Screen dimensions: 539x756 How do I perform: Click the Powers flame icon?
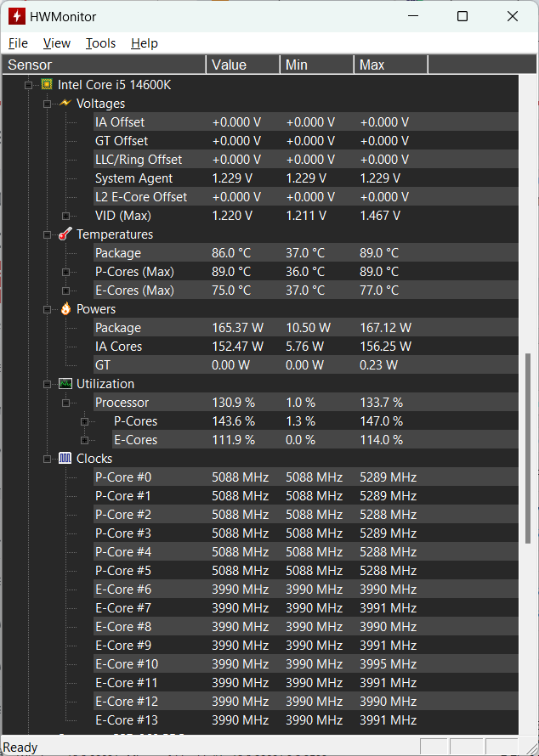[x=65, y=309]
